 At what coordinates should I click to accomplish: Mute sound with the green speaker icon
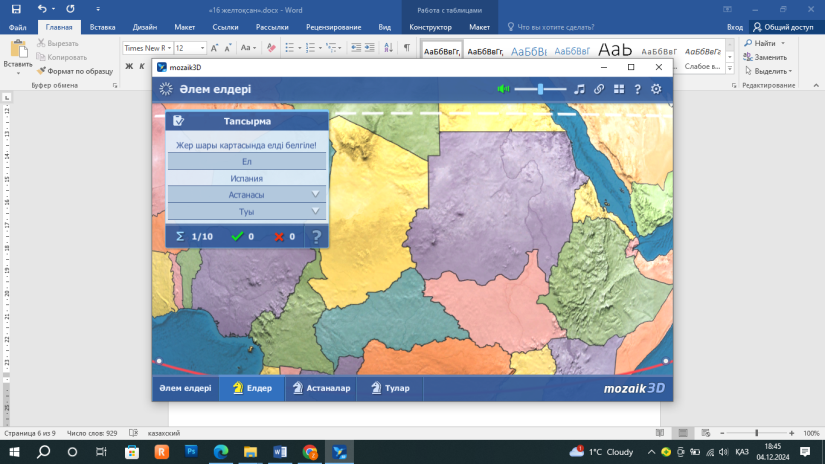[x=503, y=89]
